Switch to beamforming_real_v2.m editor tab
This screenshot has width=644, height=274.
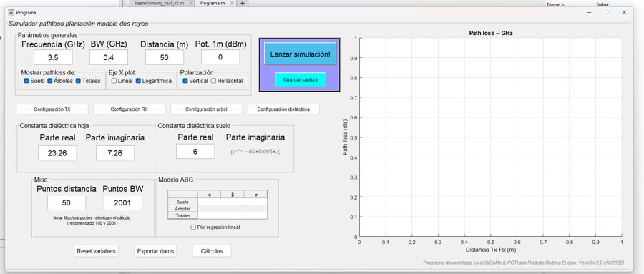(160, 3)
